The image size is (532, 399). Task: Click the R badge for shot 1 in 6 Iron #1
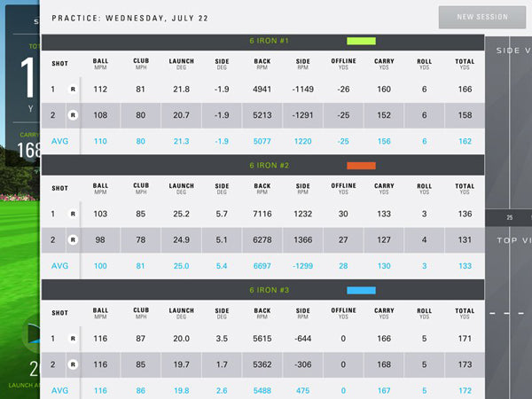pyautogui.click(x=73, y=90)
